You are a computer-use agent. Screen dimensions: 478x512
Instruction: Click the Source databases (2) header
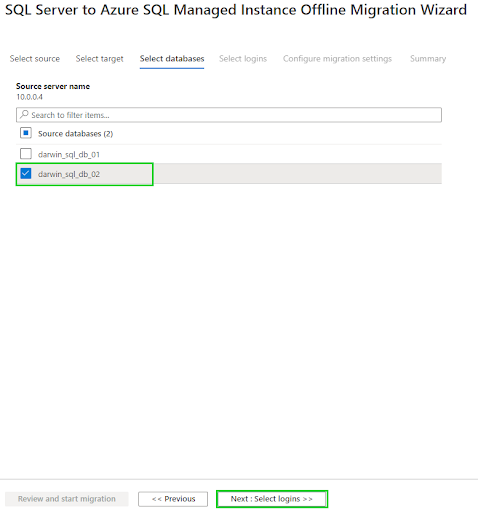[x=76, y=134]
